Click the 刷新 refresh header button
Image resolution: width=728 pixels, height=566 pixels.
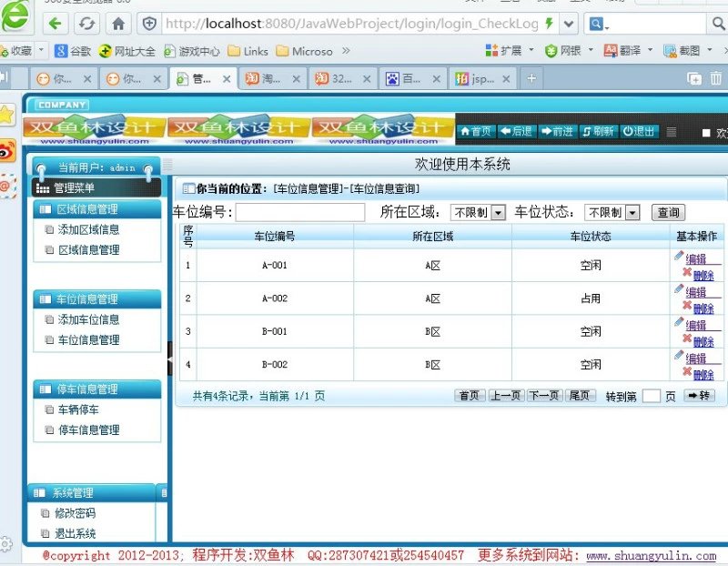[x=599, y=131]
